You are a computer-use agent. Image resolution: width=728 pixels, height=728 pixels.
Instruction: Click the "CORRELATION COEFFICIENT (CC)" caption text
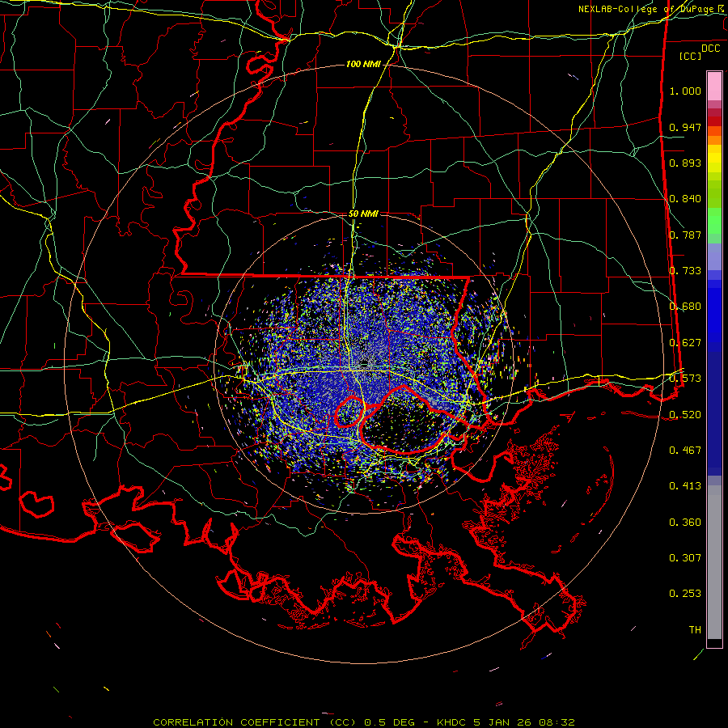[x=255, y=722]
